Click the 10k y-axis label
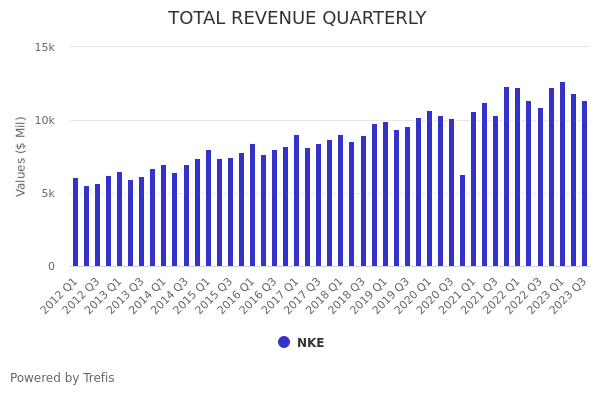 44,120
